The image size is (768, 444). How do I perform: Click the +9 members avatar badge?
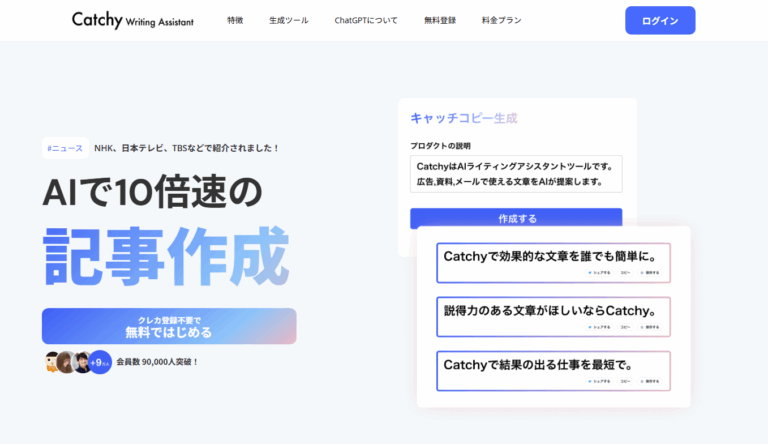coord(100,362)
